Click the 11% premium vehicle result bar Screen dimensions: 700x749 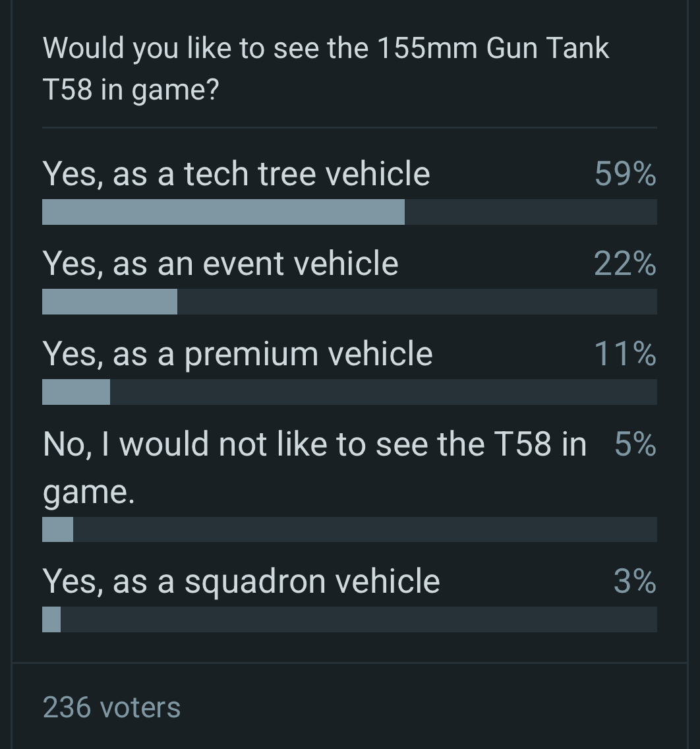349,392
